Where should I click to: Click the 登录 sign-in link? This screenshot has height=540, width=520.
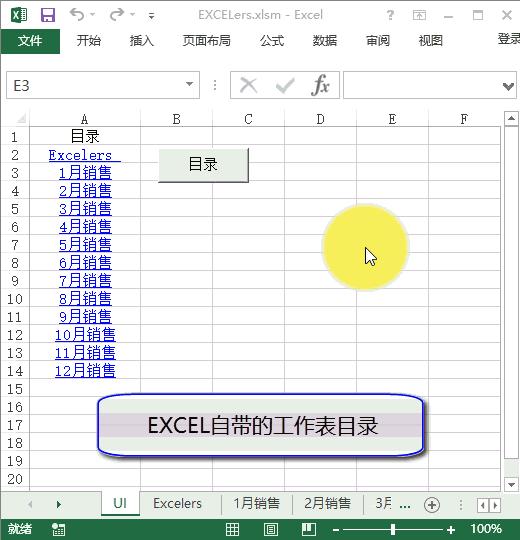pos(509,39)
